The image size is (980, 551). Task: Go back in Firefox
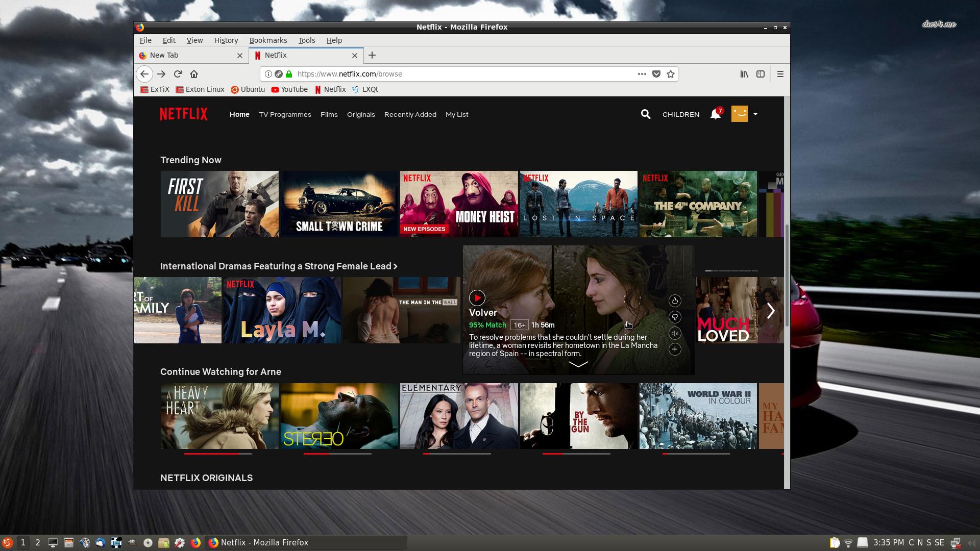[x=144, y=74]
